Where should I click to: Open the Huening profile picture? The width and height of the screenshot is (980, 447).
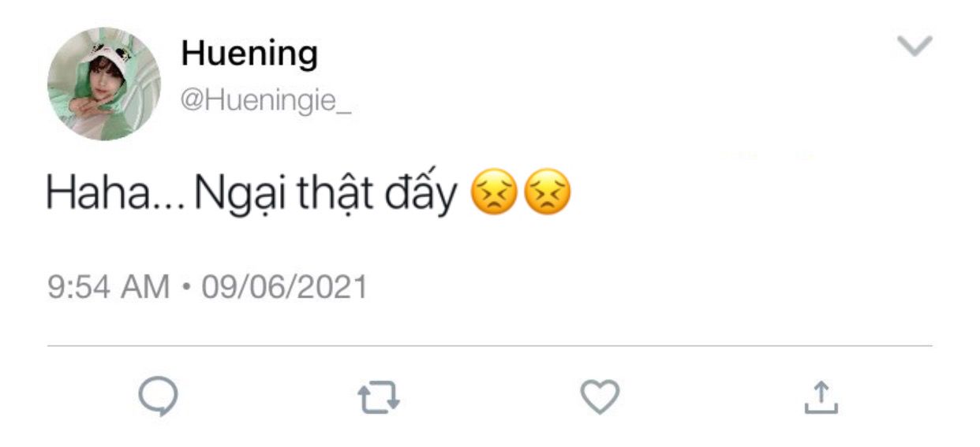tap(103, 84)
